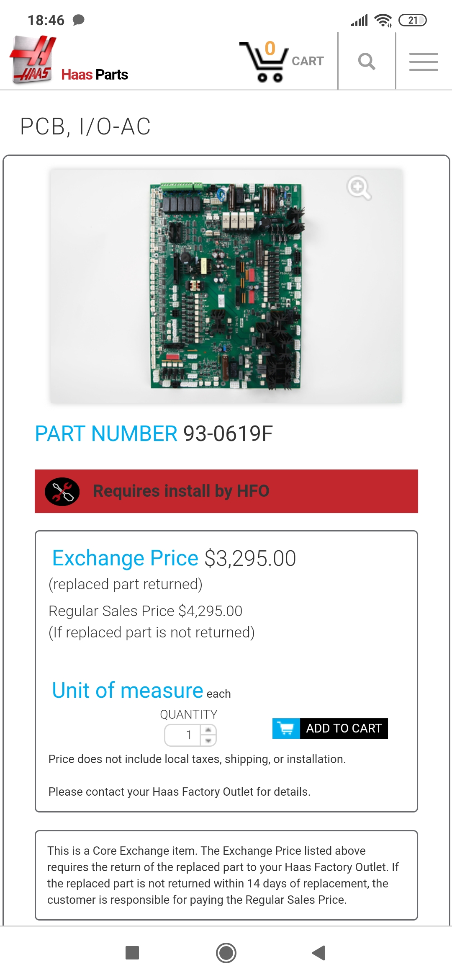The width and height of the screenshot is (452, 980).
Task: Click the blue cart icon beside Add to Cart
Action: tap(286, 728)
